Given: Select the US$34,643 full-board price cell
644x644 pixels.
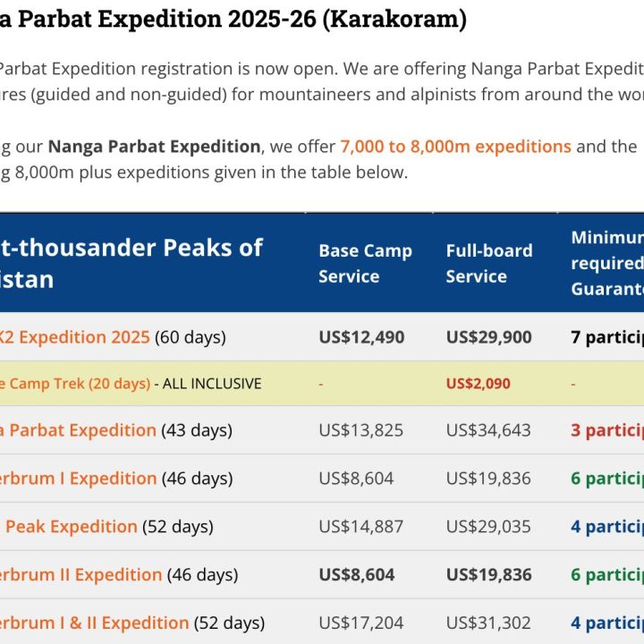Looking at the screenshot, I should point(488,430).
